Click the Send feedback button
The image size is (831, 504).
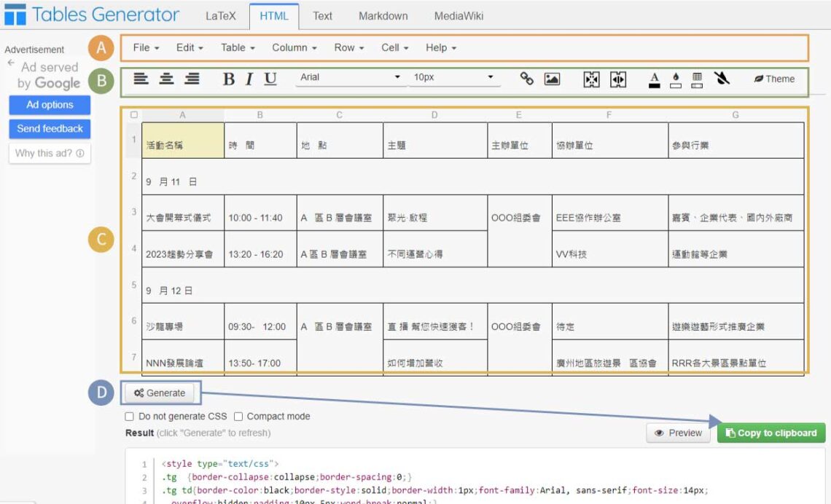50,129
